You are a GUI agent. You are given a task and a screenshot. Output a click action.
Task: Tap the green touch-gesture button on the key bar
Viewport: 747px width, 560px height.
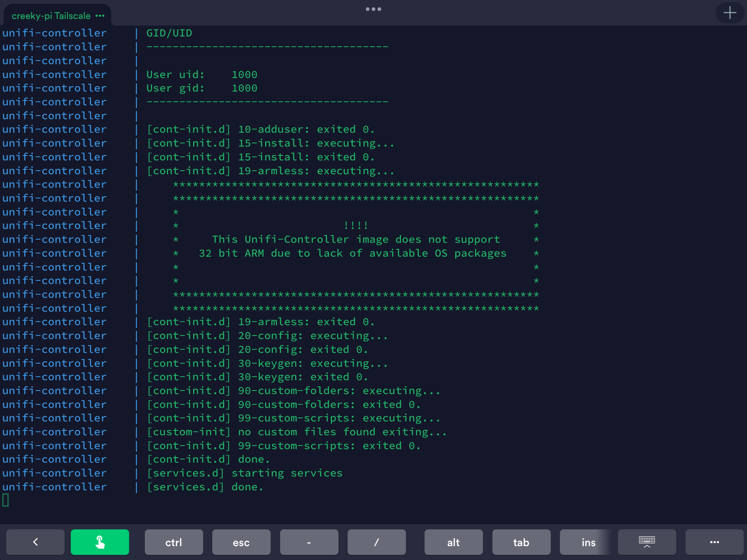tap(100, 542)
